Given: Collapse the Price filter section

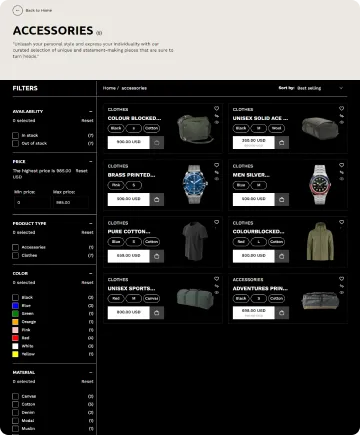Looking at the screenshot, I should (x=91, y=161).
